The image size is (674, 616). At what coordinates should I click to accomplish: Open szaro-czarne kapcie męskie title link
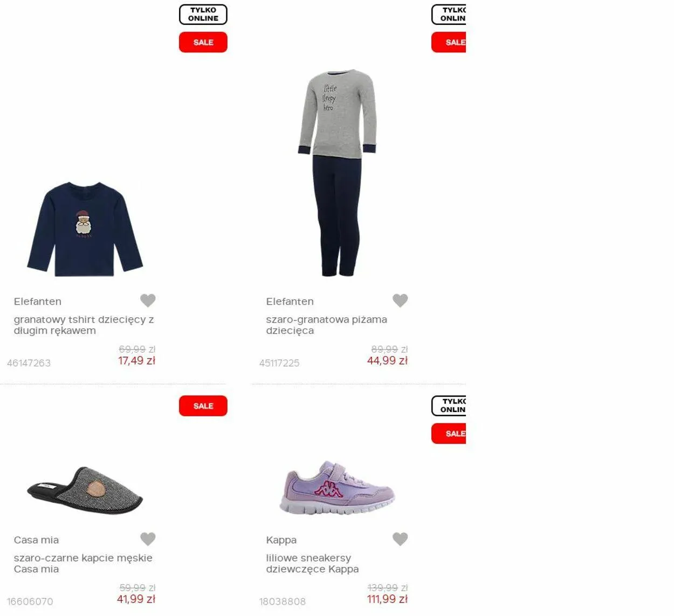click(x=83, y=563)
